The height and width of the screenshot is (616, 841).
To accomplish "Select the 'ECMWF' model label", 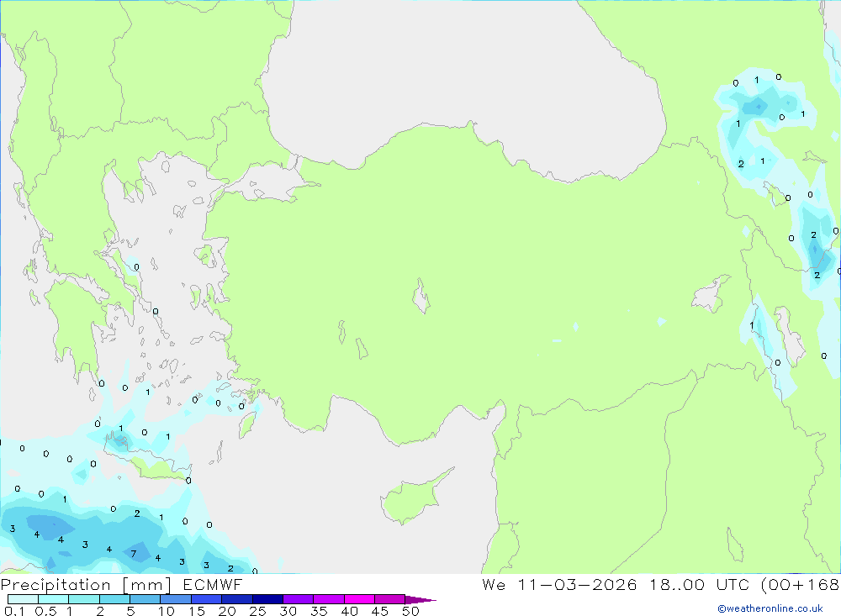I will [x=213, y=585].
